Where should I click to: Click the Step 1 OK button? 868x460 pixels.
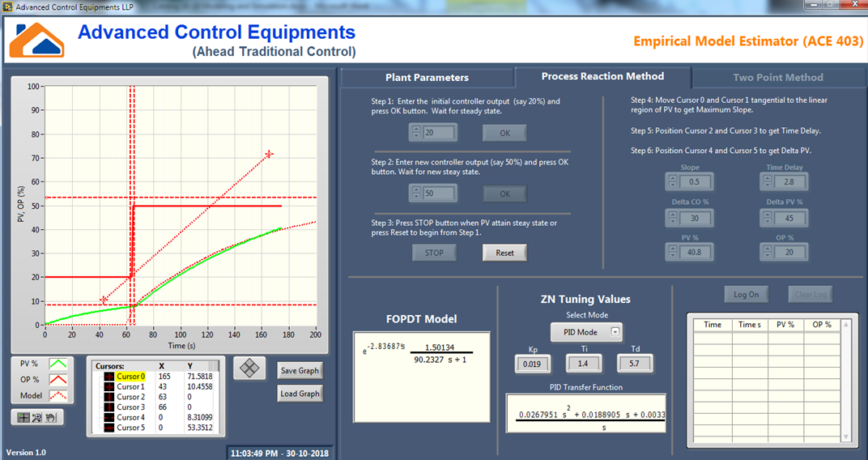click(505, 133)
